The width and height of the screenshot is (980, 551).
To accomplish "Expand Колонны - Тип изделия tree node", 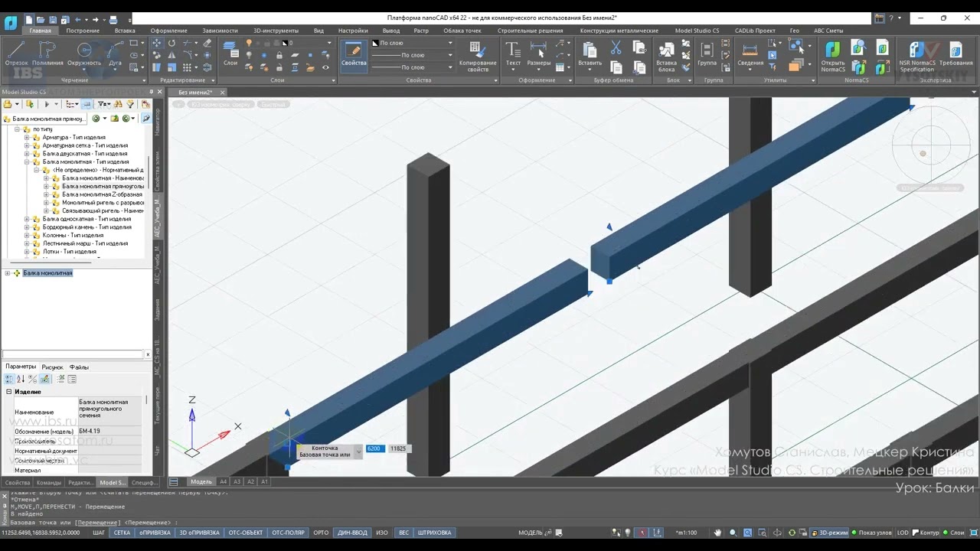I will point(27,235).
